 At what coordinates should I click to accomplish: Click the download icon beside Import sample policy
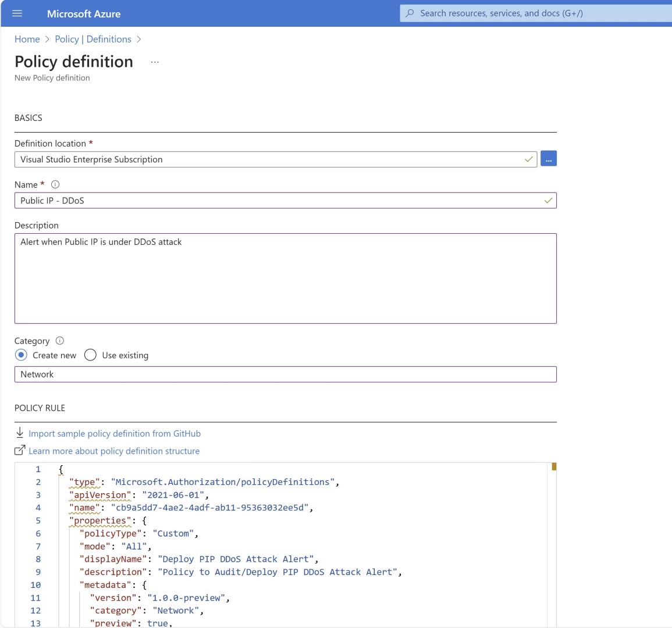[x=20, y=433]
